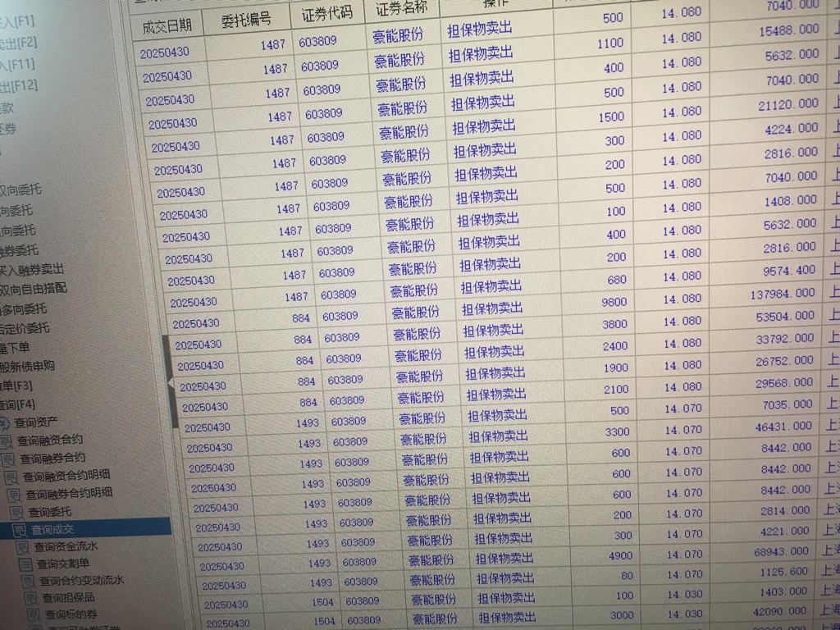Select the amount cell 1125.600
840x630 pixels.
coord(783,572)
